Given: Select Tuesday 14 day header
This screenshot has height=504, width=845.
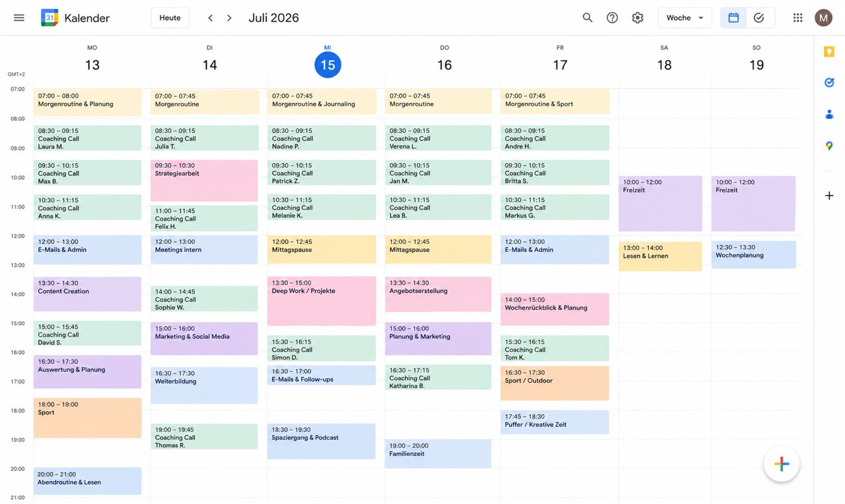Looking at the screenshot, I should (210, 65).
